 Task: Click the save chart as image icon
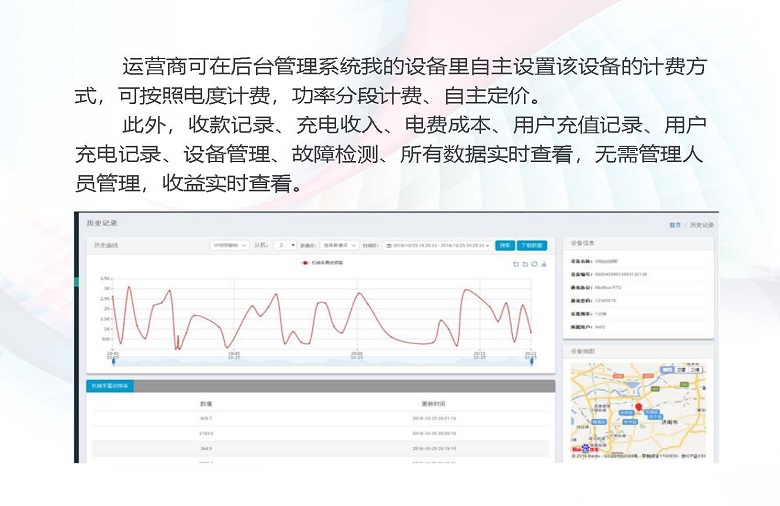(x=544, y=264)
